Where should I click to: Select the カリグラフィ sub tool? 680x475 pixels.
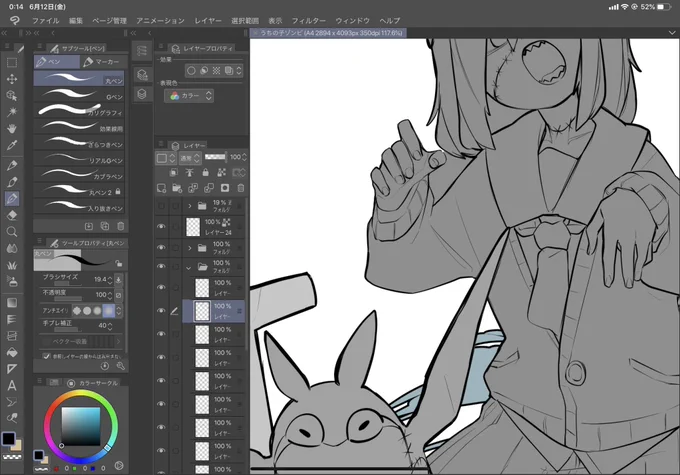pyautogui.click(x=79, y=110)
